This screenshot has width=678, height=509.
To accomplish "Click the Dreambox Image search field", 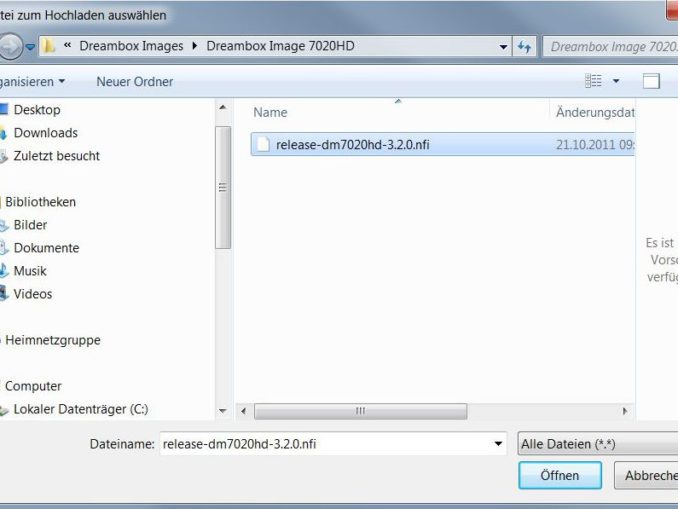I will 611,47.
